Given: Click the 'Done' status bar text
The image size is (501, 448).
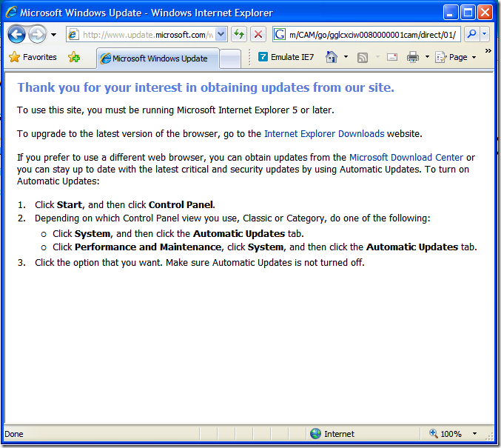Looking at the screenshot, I should 14,434.
